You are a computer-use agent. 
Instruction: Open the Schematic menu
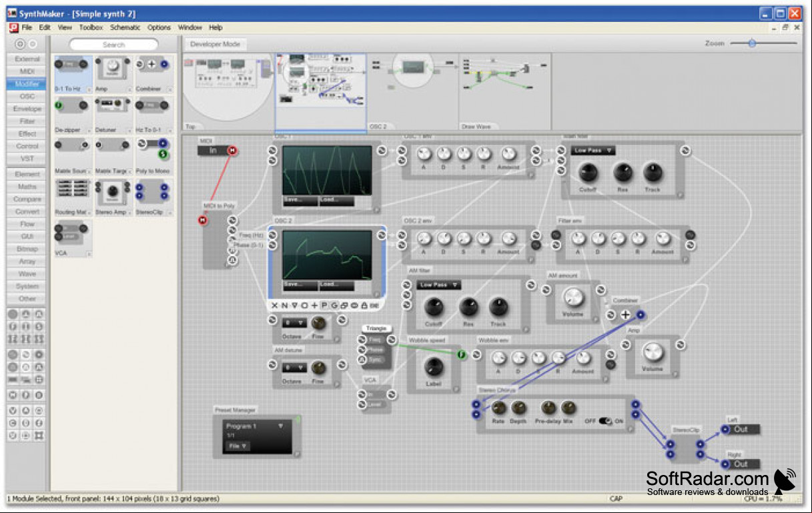[125, 27]
